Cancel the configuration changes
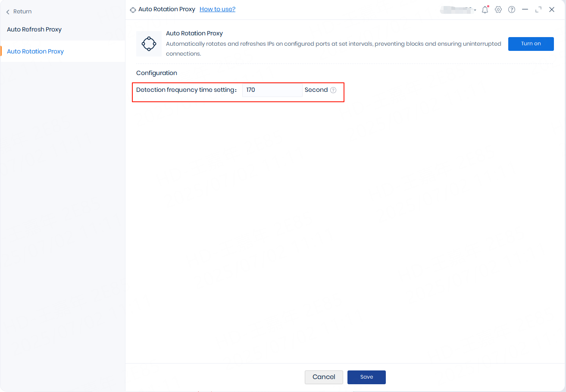Screen dimensions: 566x392 pyautogui.click(x=324, y=377)
